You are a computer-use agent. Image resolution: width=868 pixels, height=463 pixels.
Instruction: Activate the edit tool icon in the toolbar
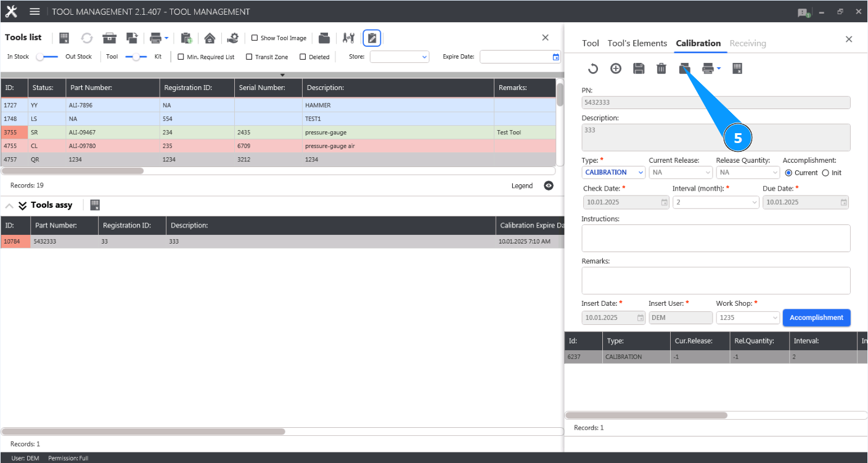click(x=372, y=38)
